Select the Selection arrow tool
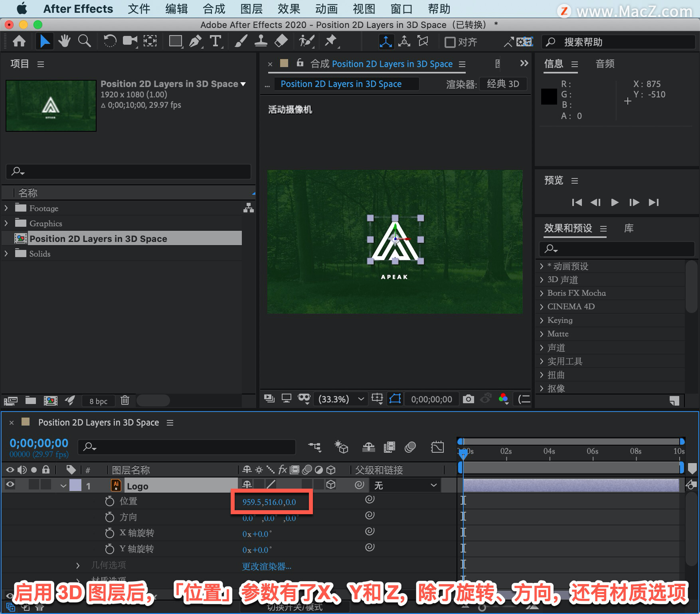Screen dimensions: 700x614 tap(44, 41)
